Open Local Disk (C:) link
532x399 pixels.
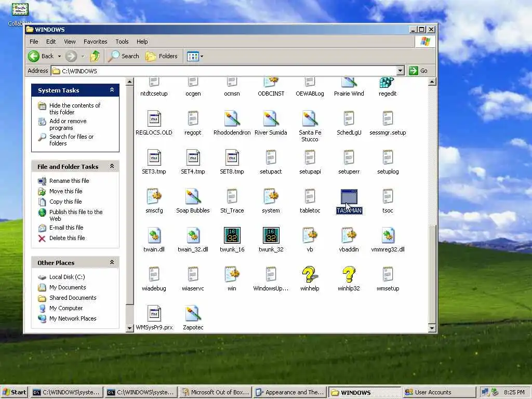(x=67, y=277)
